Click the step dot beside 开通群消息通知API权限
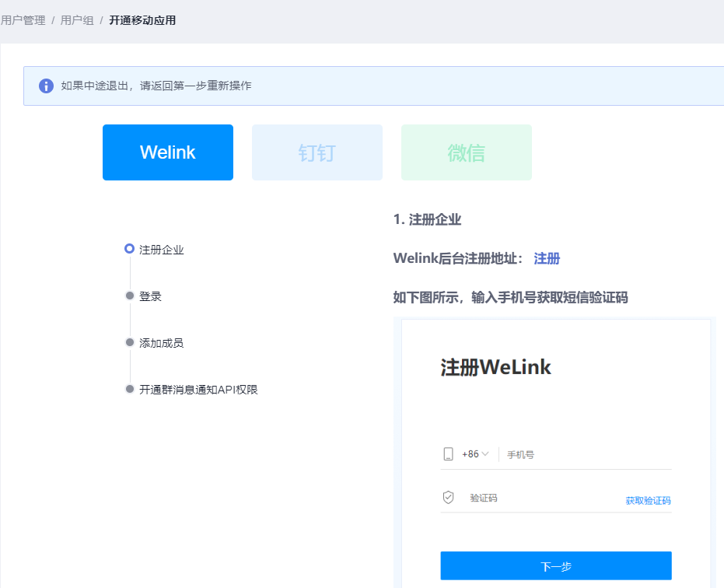This screenshot has height=588, width=724. pyautogui.click(x=130, y=389)
